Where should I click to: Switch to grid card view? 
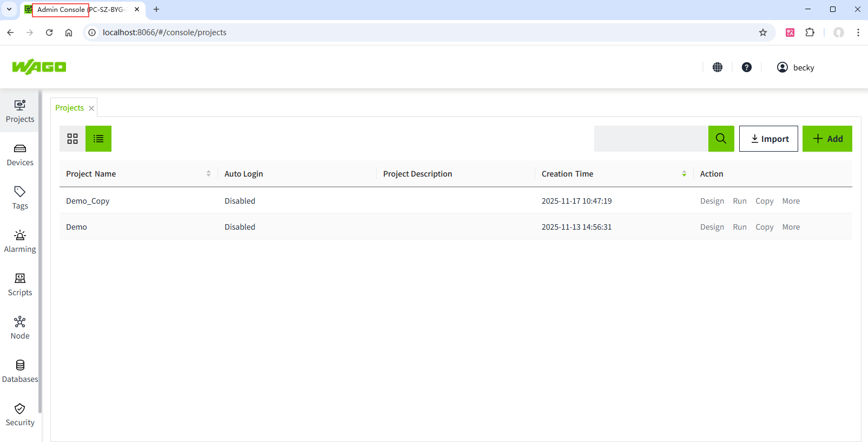click(73, 139)
